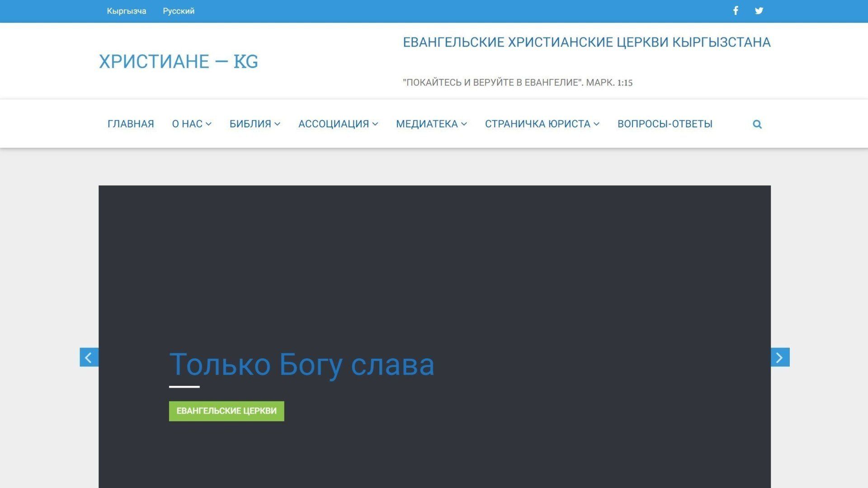Viewport: 868px width, 488px height.
Task: Click the quote ПОКАЙТЕСЬ И ВЕРУЙТЕ В ЕВАНГЕЛИЕ
Action: pos(518,83)
